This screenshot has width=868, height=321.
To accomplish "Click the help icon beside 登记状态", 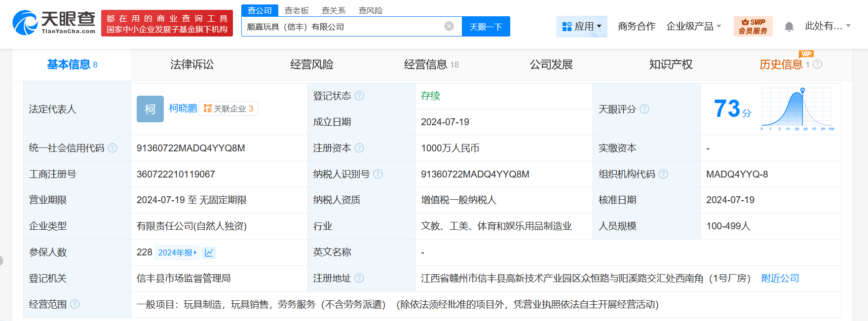I will tap(359, 96).
